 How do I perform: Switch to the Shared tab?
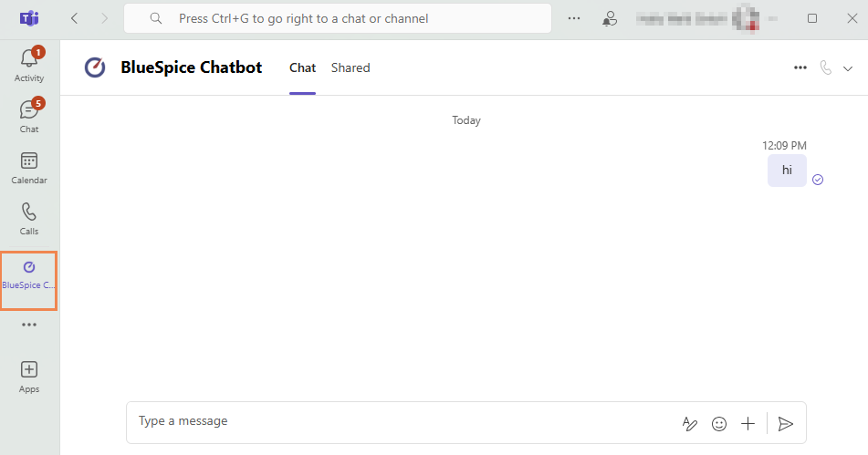[350, 67]
